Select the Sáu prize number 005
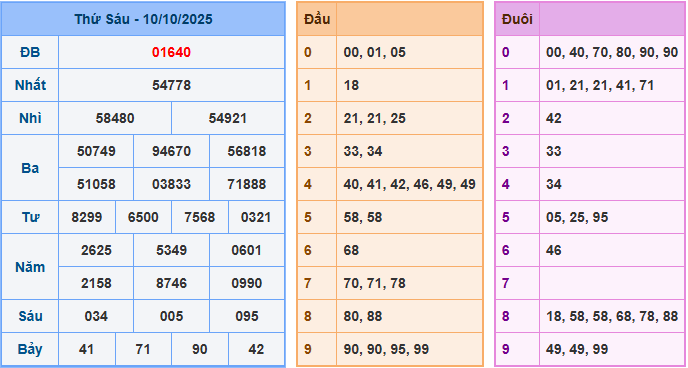The image size is (688, 368). pyautogui.click(x=172, y=316)
